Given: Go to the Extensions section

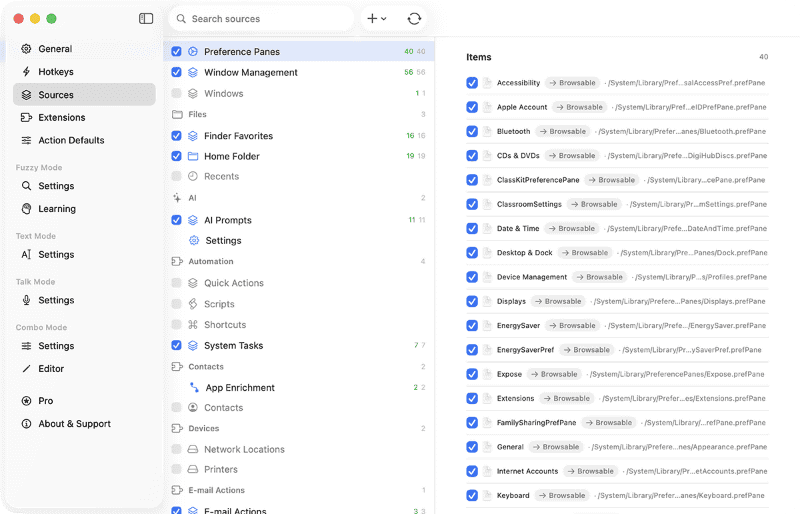Looking at the screenshot, I should pyautogui.click(x=84, y=117).
